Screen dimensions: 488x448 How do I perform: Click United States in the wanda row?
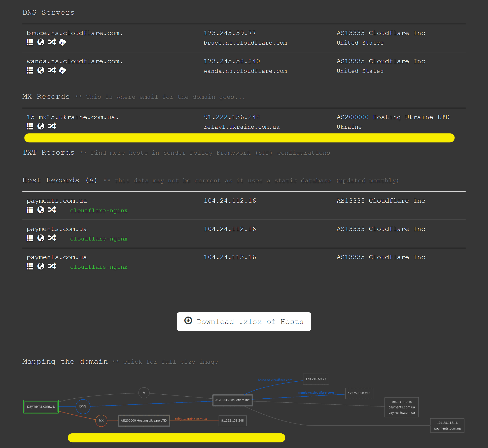pyautogui.click(x=360, y=71)
